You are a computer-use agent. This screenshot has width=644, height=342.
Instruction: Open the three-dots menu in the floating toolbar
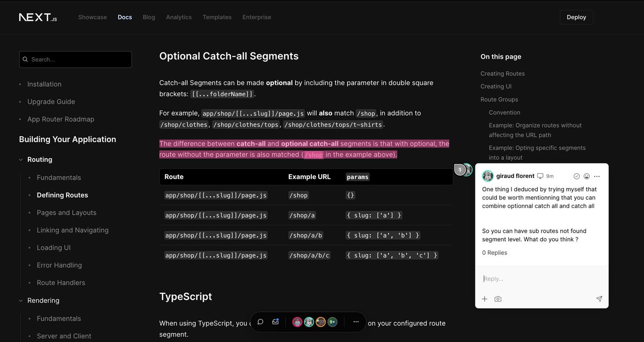click(x=356, y=322)
